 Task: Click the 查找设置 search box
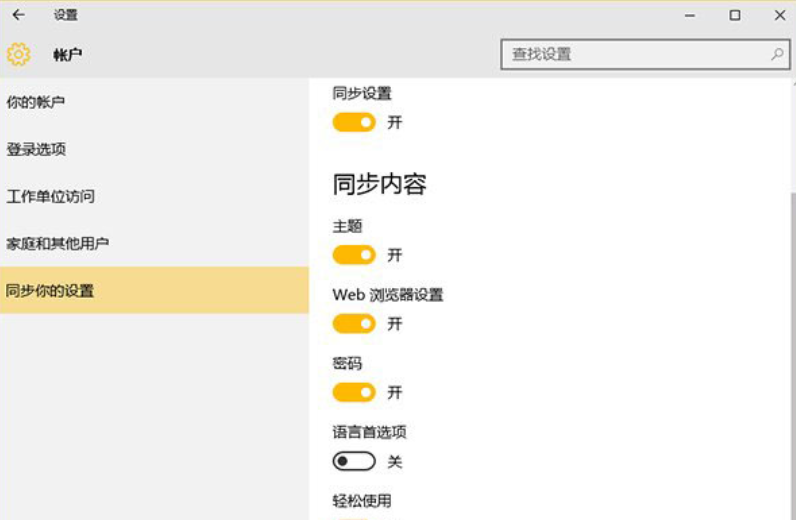click(635, 54)
